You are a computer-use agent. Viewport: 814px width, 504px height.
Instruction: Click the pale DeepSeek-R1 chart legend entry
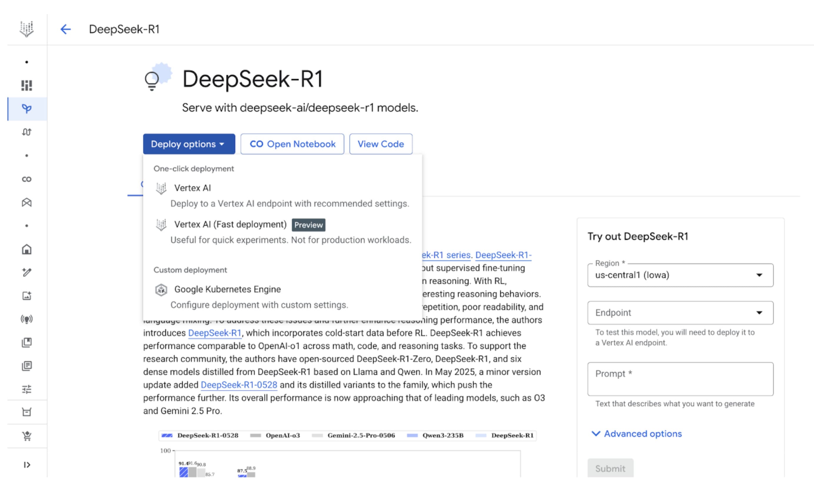pos(504,436)
